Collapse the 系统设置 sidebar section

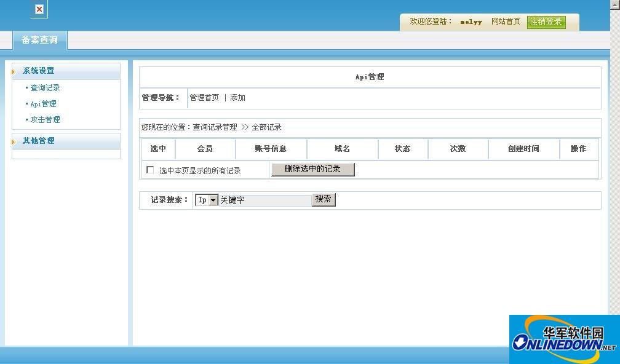tap(39, 71)
